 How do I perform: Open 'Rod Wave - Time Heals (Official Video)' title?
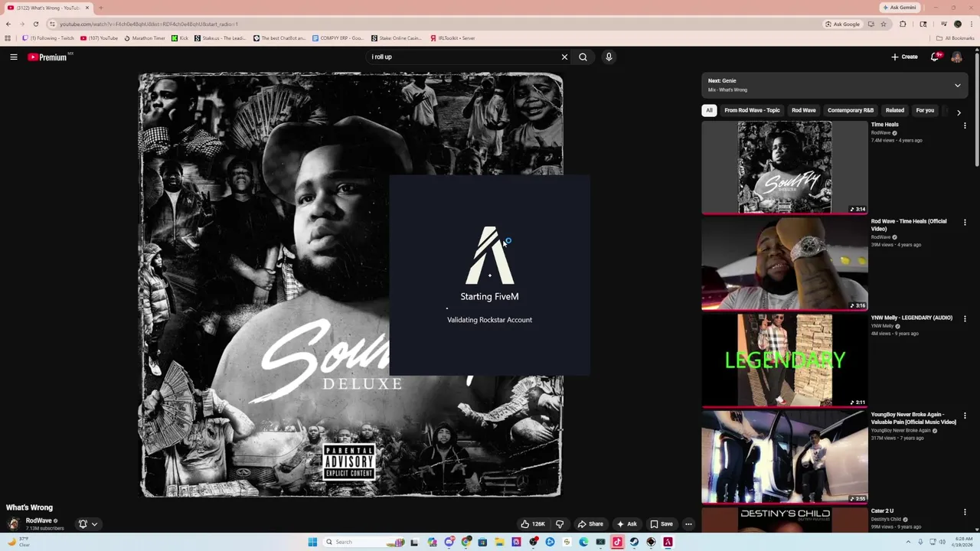[909, 225]
